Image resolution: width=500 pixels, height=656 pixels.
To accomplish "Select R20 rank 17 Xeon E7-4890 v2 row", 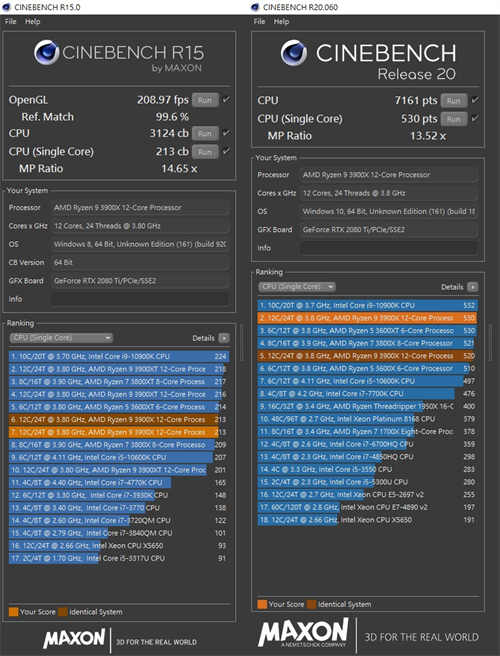I will [367, 507].
